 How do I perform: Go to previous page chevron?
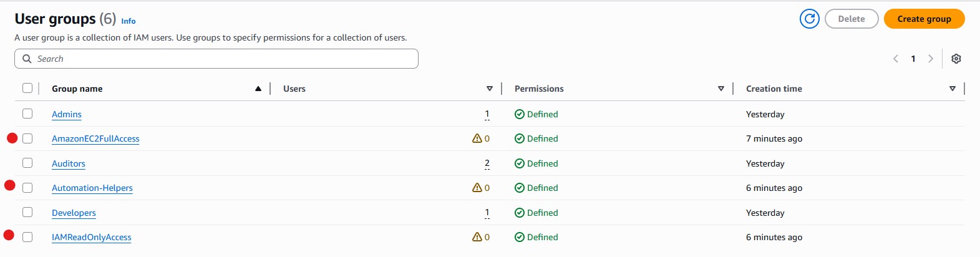pos(896,59)
